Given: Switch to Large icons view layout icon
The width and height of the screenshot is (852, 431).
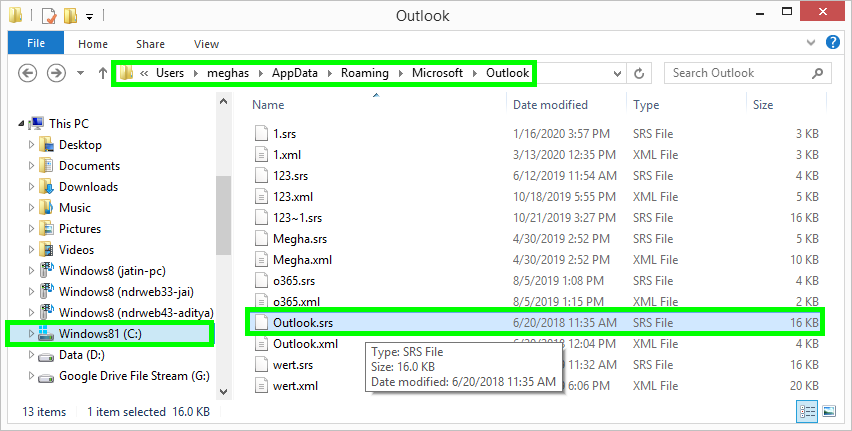Looking at the screenshot, I should (829, 412).
